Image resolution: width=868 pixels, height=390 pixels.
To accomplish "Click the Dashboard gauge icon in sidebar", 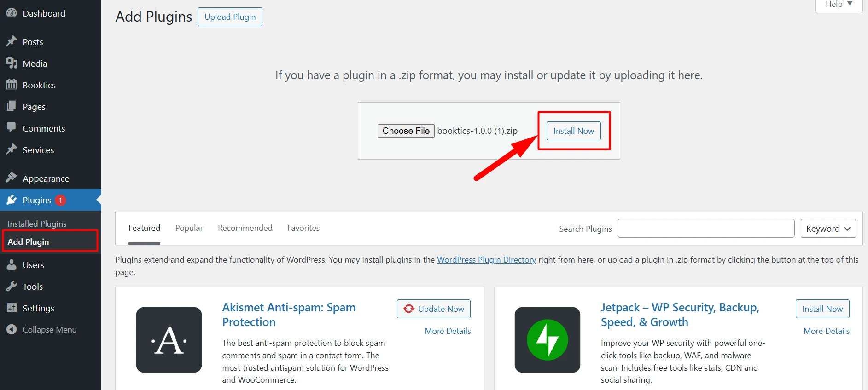I will 12,13.
